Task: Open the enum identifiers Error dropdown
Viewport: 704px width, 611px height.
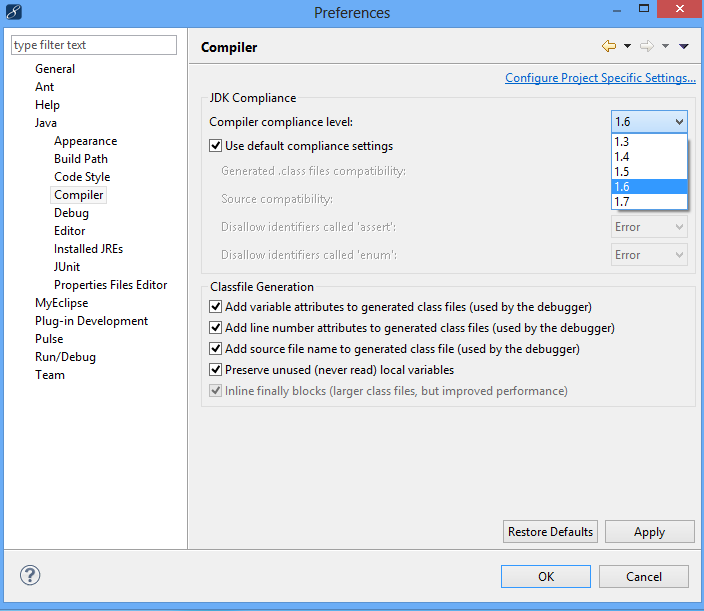Action: point(649,255)
